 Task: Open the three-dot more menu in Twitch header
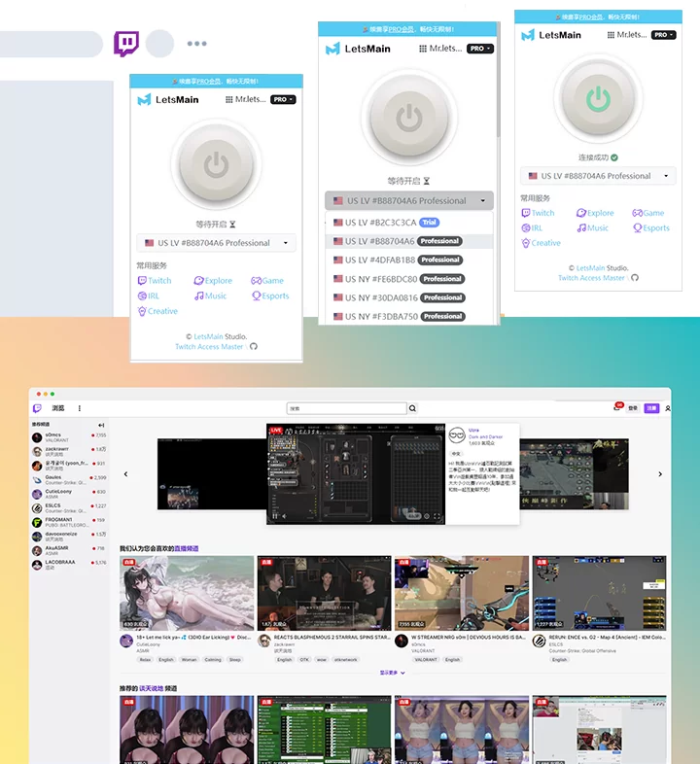(80, 408)
